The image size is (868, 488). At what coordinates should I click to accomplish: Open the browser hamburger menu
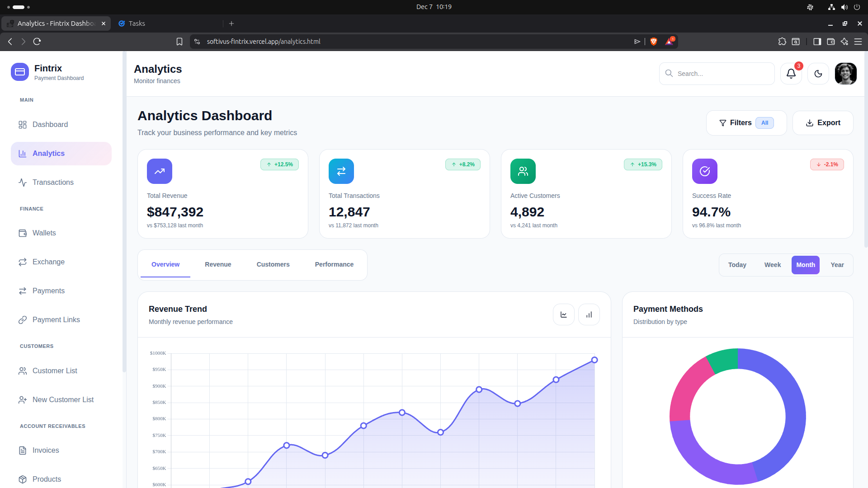coord(858,41)
